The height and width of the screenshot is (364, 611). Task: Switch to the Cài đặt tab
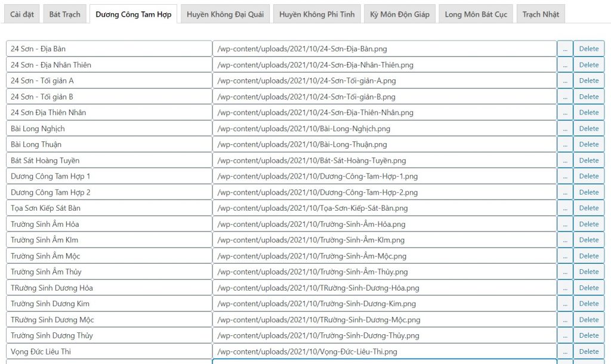tap(22, 14)
